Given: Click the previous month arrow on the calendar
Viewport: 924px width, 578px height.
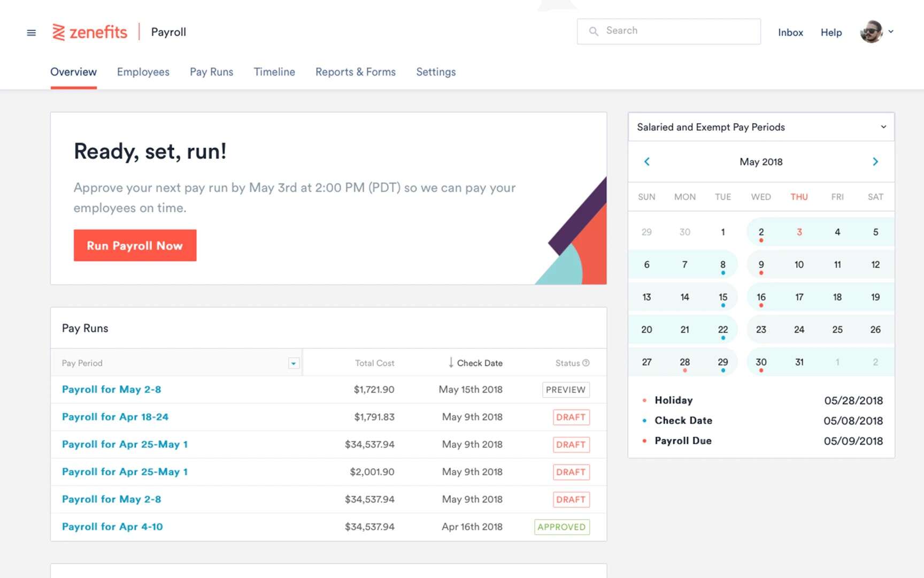Looking at the screenshot, I should coord(646,161).
